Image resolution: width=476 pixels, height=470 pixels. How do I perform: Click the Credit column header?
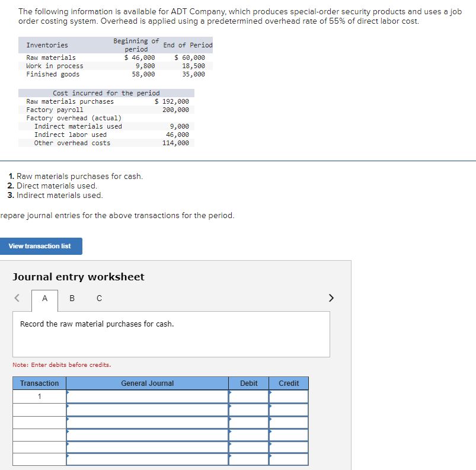pyautogui.click(x=289, y=383)
